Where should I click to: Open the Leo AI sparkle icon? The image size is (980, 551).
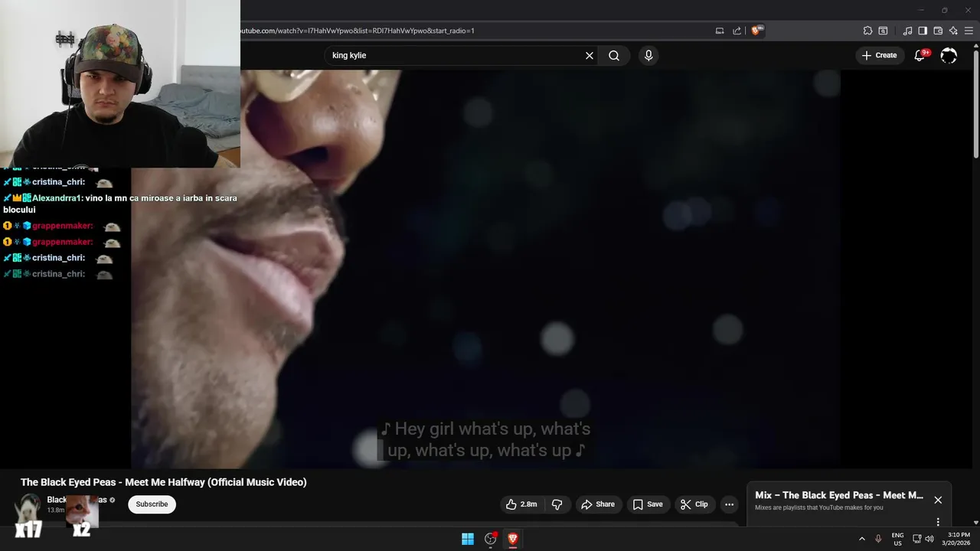[953, 31]
